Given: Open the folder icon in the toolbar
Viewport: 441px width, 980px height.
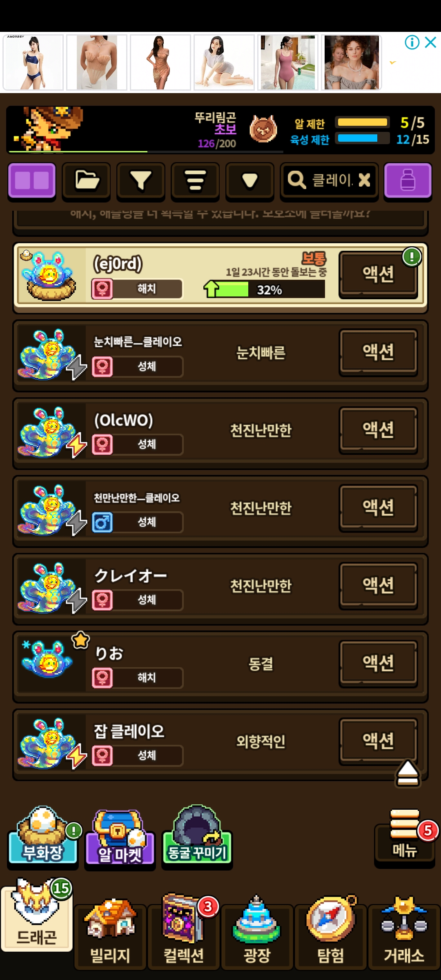Looking at the screenshot, I should (x=86, y=181).
